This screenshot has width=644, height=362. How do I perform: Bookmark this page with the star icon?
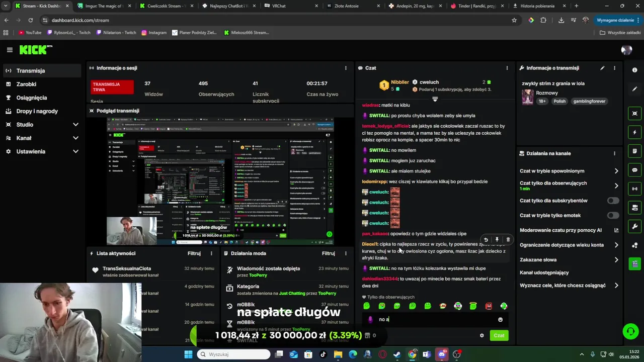tap(514, 20)
